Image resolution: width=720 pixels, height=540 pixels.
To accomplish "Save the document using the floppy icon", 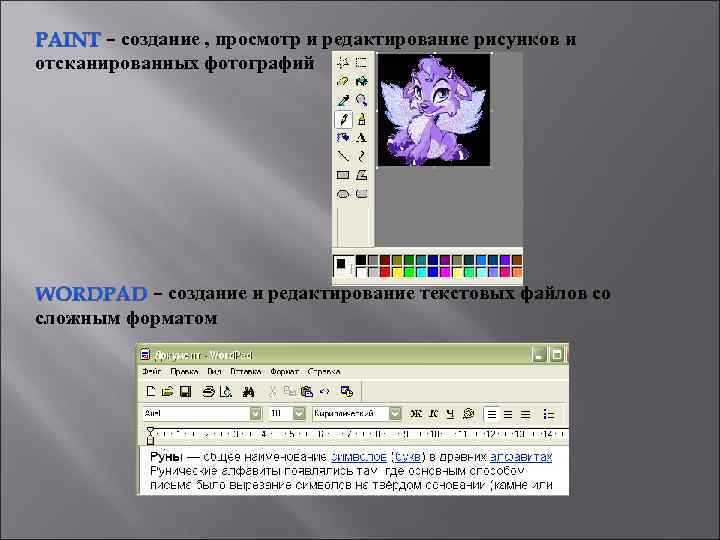I will (x=185, y=391).
